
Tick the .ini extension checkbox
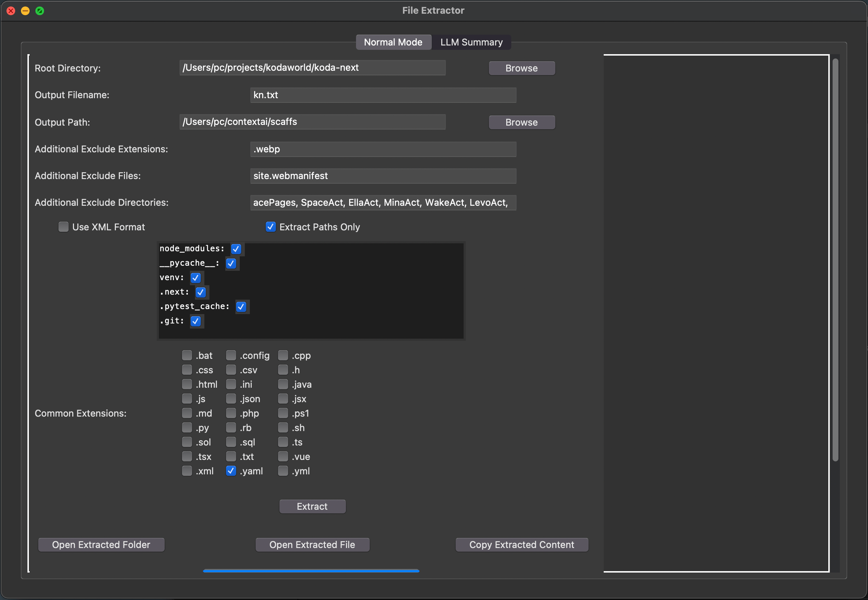click(x=231, y=384)
